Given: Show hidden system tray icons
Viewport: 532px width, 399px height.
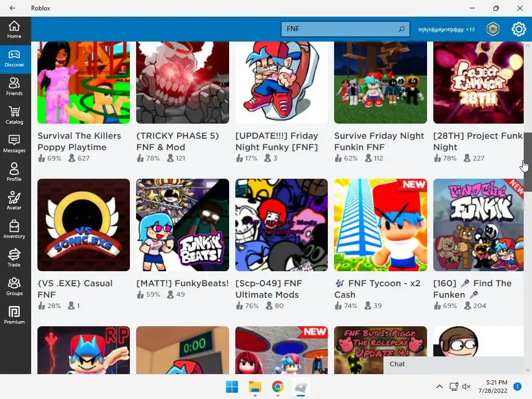Looking at the screenshot, I should tap(440, 387).
